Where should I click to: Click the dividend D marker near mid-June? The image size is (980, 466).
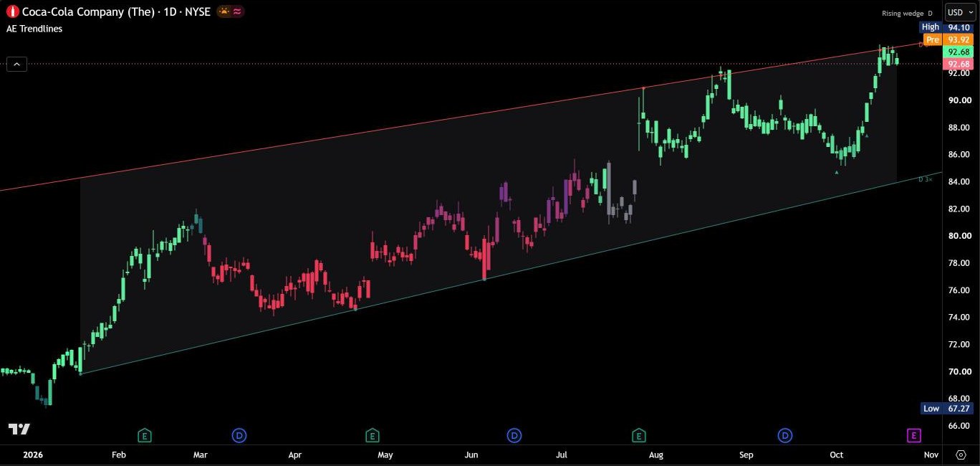(514, 435)
